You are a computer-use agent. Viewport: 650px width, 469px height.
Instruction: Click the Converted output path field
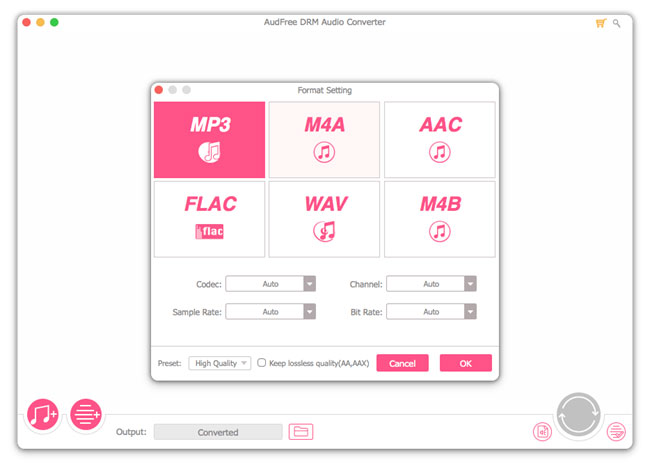pyautogui.click(x=218, y=432)
